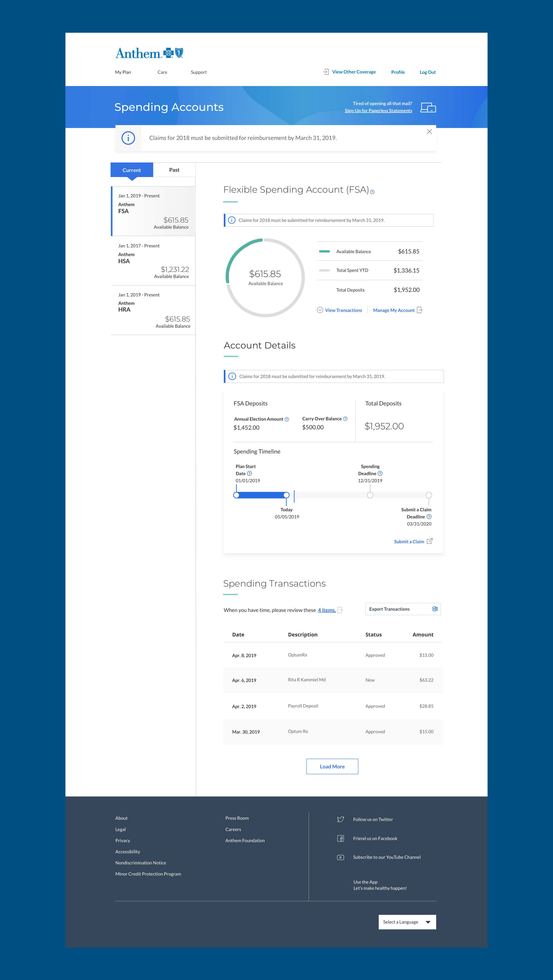
Task: Open Carry Over Balance help icon
Action: point(345,419)
